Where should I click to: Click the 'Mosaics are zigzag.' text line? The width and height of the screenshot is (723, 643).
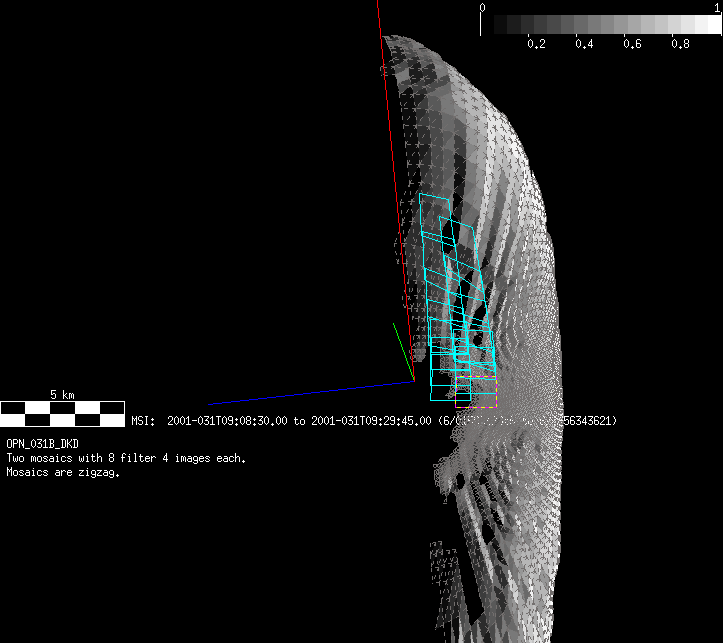[x=63, y=473]
